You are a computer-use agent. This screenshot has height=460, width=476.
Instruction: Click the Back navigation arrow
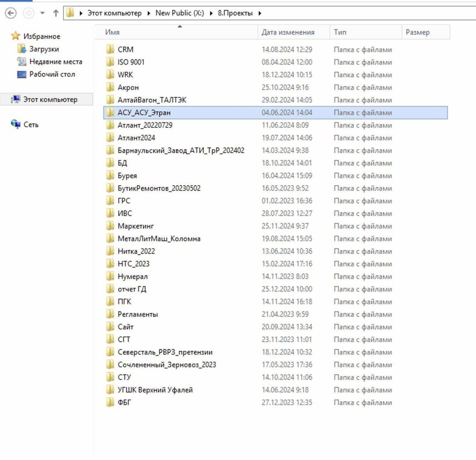(x=11, y=13)
